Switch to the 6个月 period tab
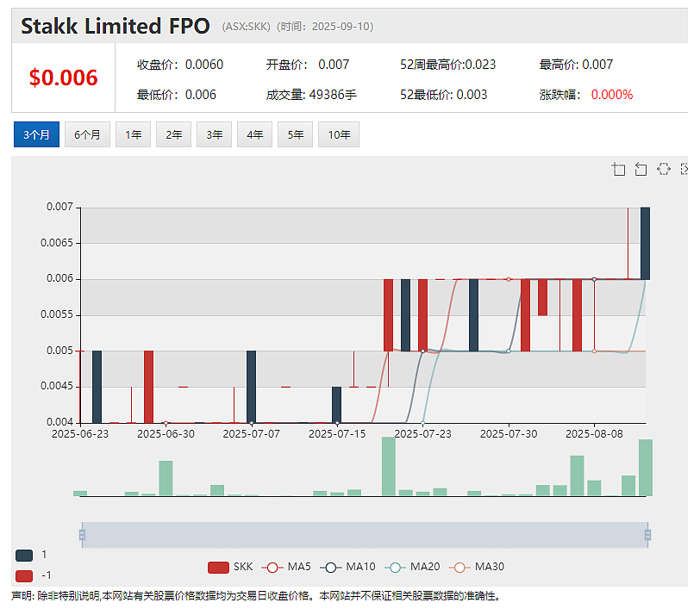The height and width of the screenshot is (609, 700). click(x=88, y=134)
